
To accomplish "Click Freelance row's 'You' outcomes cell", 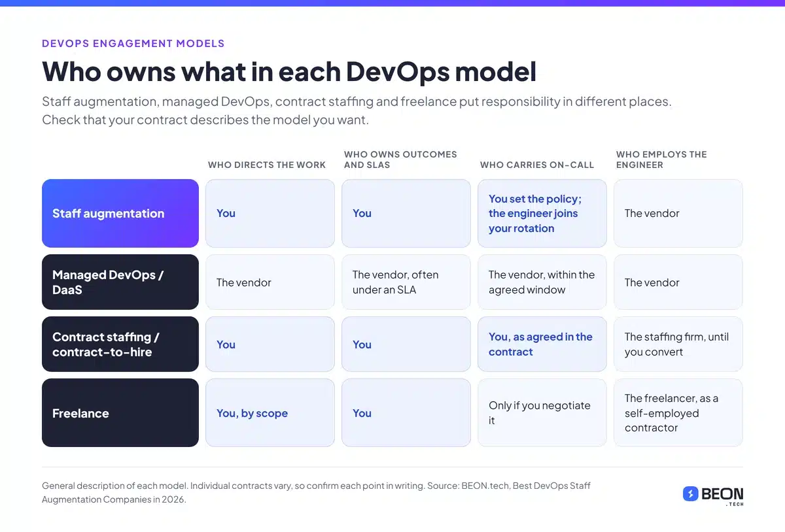I will pos(406,413).
